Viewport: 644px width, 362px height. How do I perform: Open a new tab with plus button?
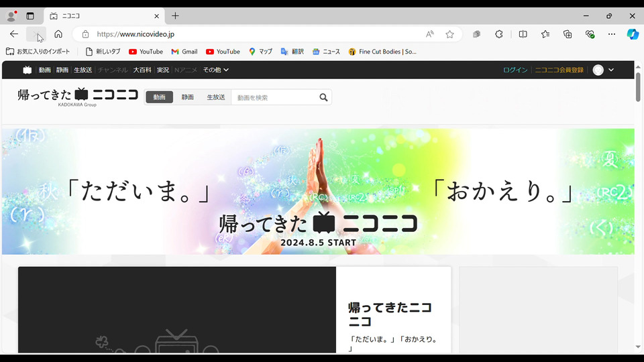coord(175,16)
